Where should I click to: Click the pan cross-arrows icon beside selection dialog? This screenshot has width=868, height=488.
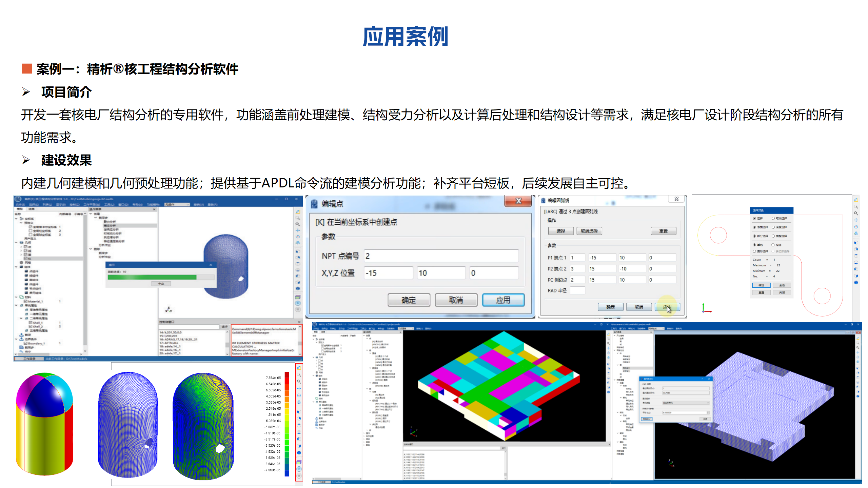click(x=856, y=220)
